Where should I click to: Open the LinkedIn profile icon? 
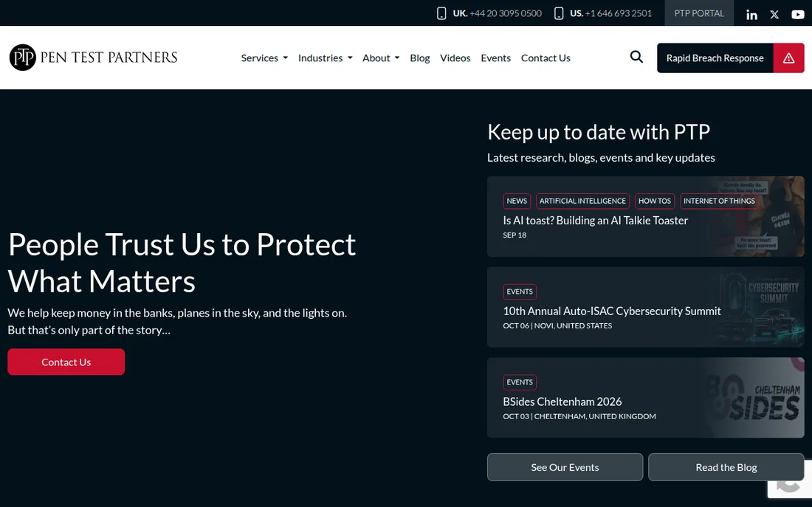(751, 15)
